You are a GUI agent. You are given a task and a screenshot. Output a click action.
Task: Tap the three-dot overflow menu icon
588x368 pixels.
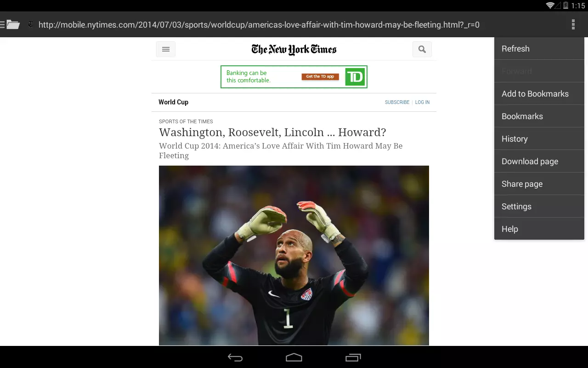tap(573, 25)
